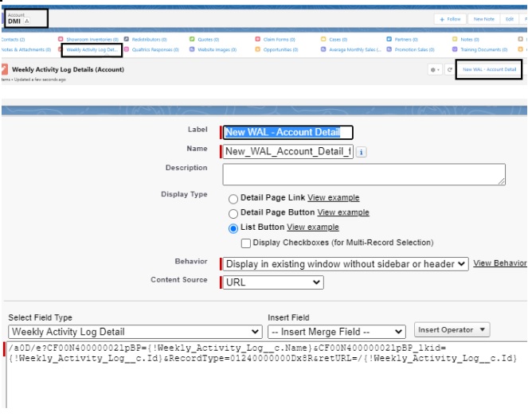Open the Insert Operator menu
This screenshot has height=420, width=528.
(x=452, y=330)
